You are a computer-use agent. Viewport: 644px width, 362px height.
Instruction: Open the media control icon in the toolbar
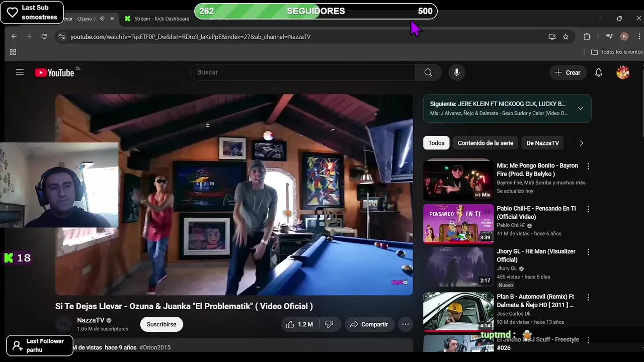pyautogui.click(x=609, y=37)
